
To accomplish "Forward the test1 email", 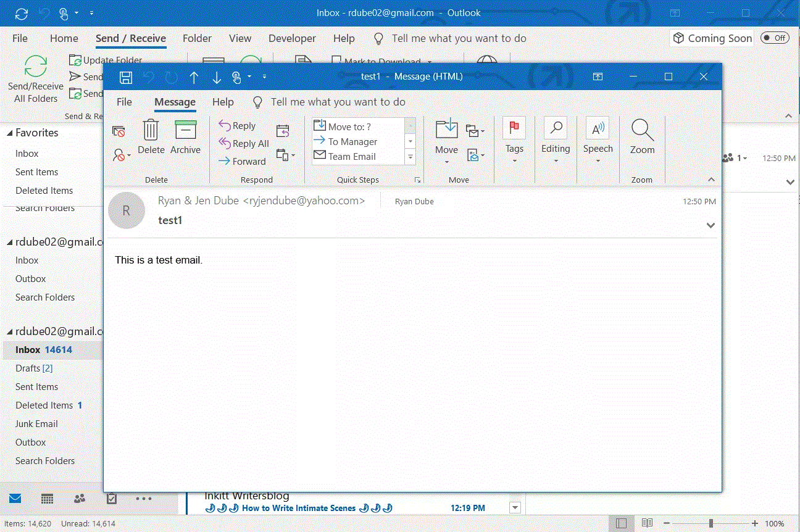I will [x=242, y=161].
